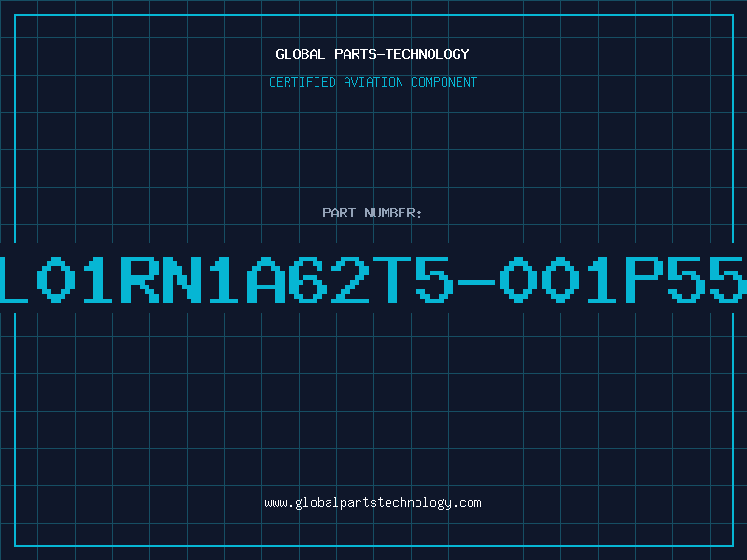Select the word NUMBER: in the label
Viewport: 747px width, 560px height.
point(393,213)
